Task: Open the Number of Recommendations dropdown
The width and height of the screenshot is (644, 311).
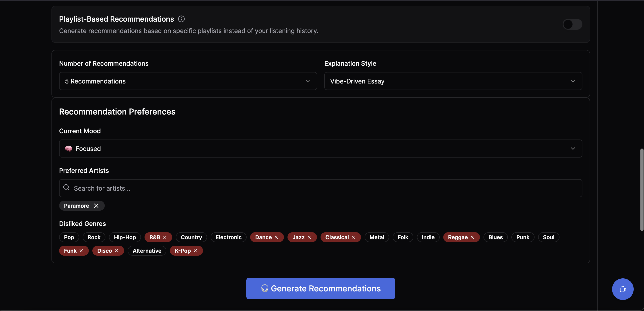Action: pos(188,81)
